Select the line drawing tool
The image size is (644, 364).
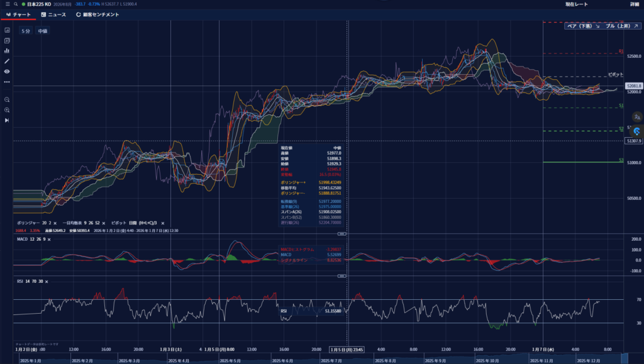click(x=7, y=61)
